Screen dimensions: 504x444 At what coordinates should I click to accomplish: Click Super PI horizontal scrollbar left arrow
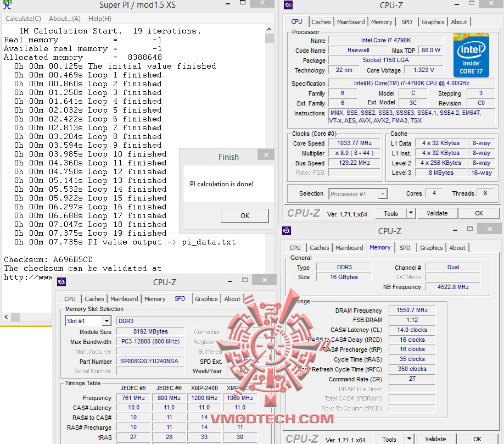coord(6,317)
